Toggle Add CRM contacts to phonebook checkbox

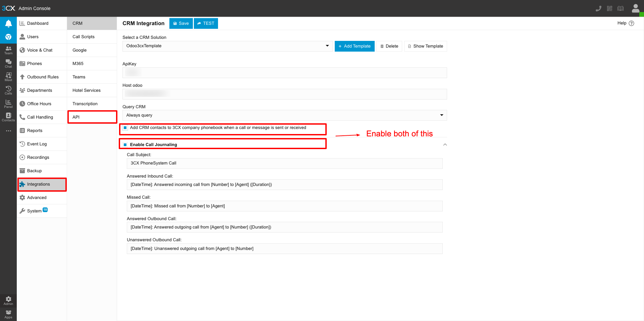(x=125, y=128)
